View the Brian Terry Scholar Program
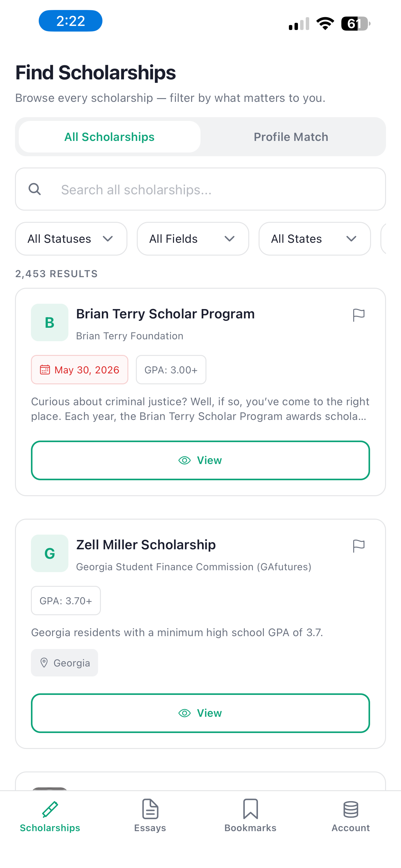This screenshot has width=401, height=868. [x=200, y=460]
